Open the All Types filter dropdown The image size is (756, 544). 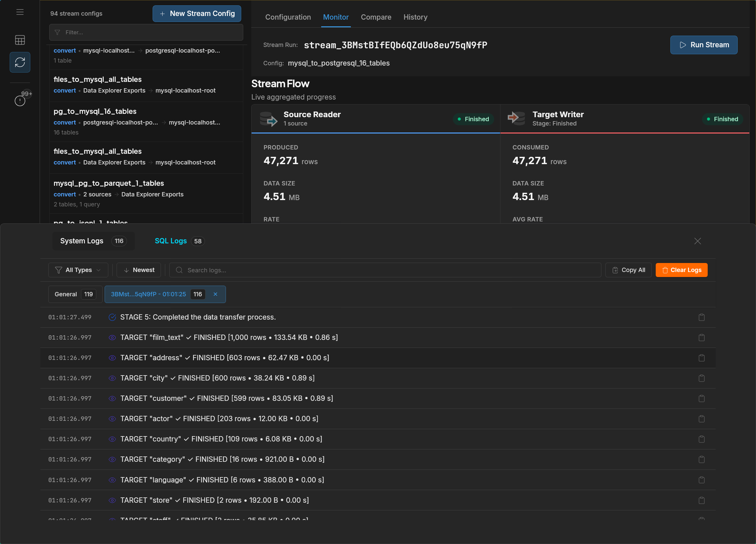pyautogui.click(x=78, y=270)
